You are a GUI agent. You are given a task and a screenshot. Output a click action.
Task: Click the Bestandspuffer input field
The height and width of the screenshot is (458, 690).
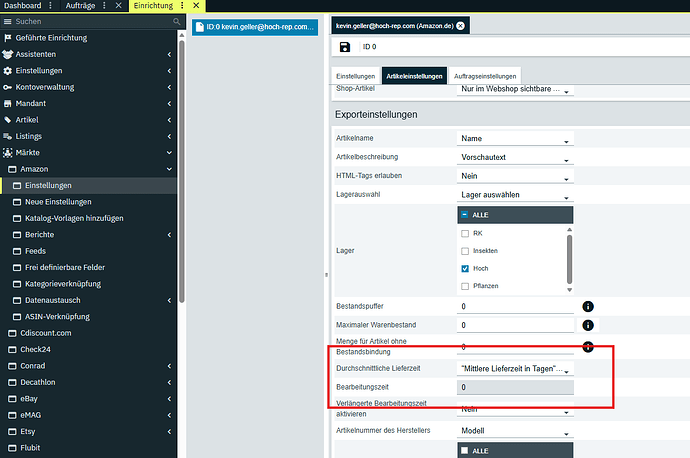[x=515, y=307]
